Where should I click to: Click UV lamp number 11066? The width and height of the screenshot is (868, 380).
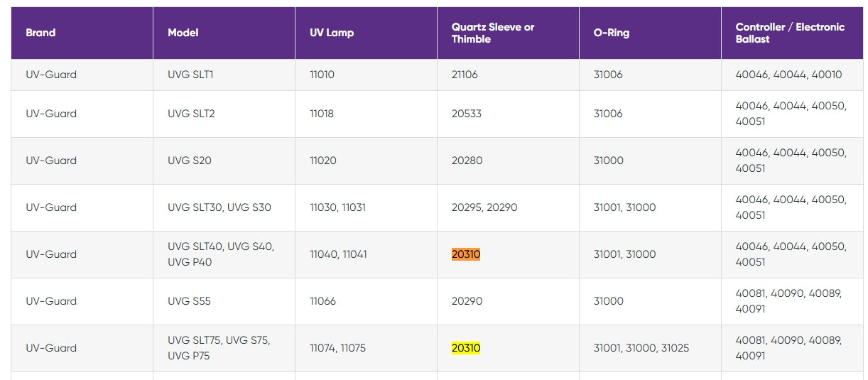coord(323,301)
